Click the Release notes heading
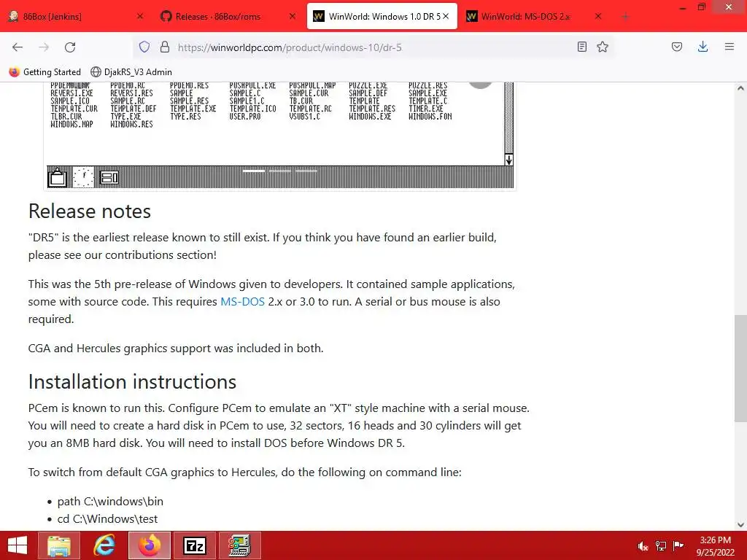This screenshot has width=747, height=560. (x=90, y=211)
